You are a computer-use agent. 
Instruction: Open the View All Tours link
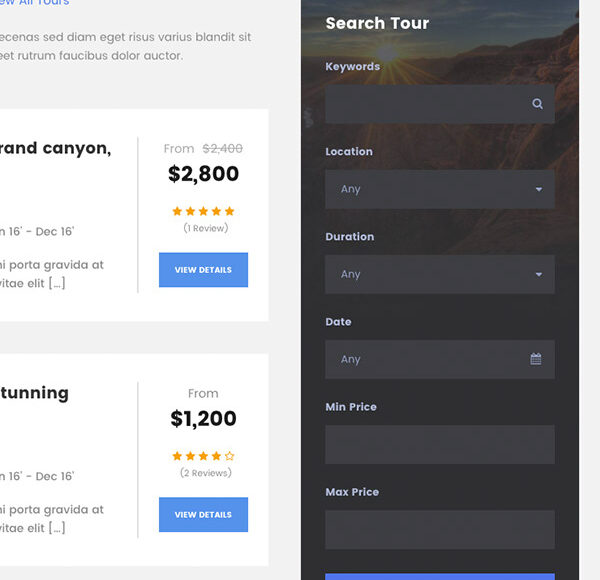tap(35, 3)
